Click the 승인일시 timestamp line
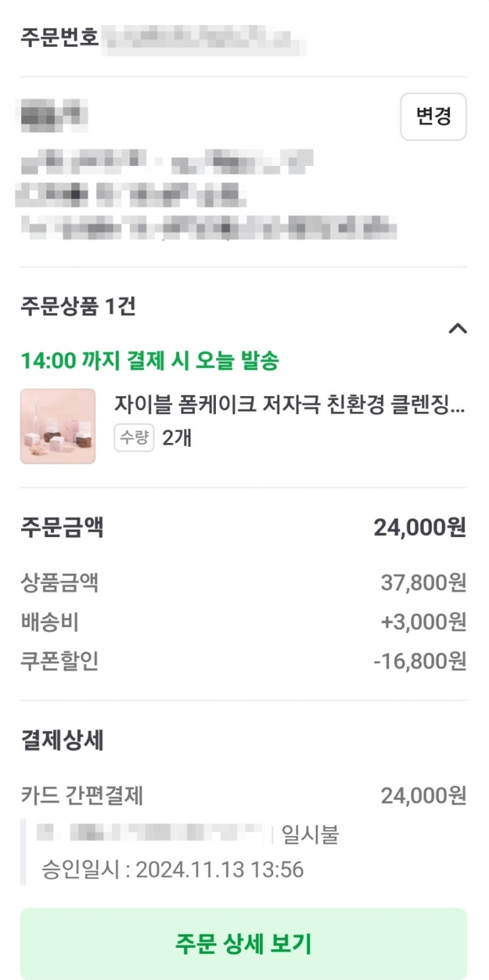Image resolution: width=489 pixels, height=980 pixels. 172,869
